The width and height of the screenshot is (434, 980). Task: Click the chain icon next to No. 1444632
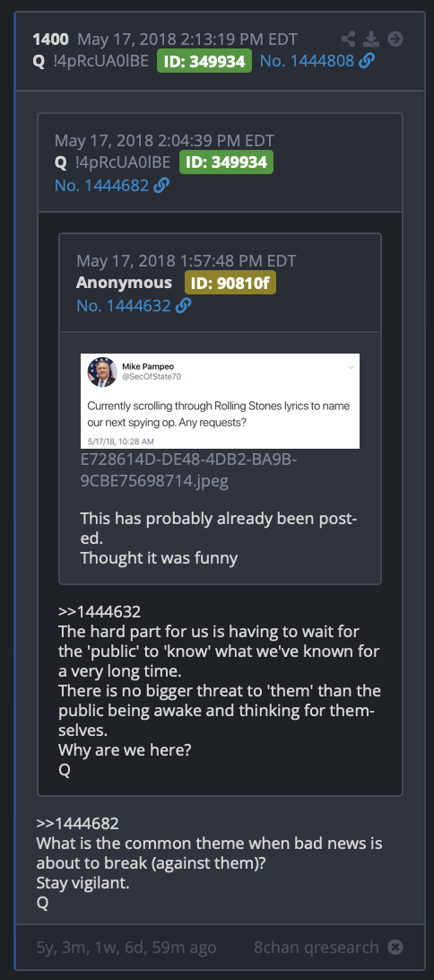pyautogui.click(x=183, y=305)
